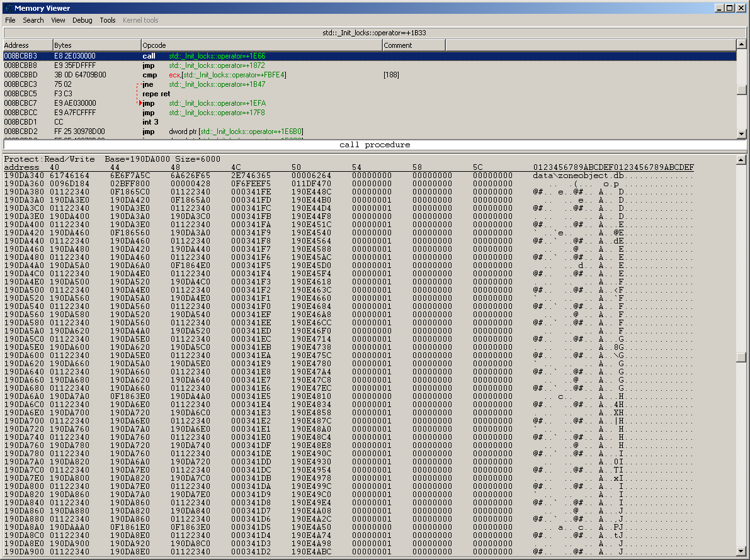This screenshot has width=750, height=560.
Task: Click the ASCII text data\zoneobject.db
Action: point(579,176)
